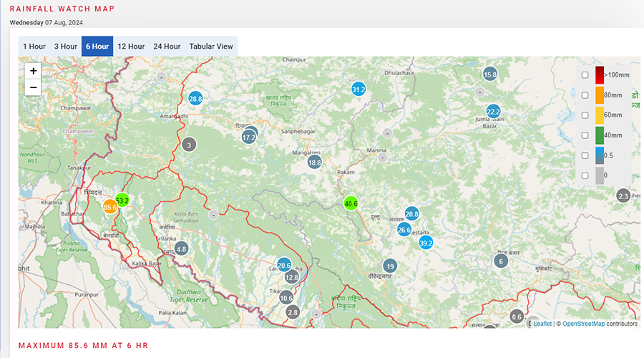This screenshot has width=644, height=358.
Task: Enable the 80mm rainfall filter checkbox
Action: [x=585, y=95]
